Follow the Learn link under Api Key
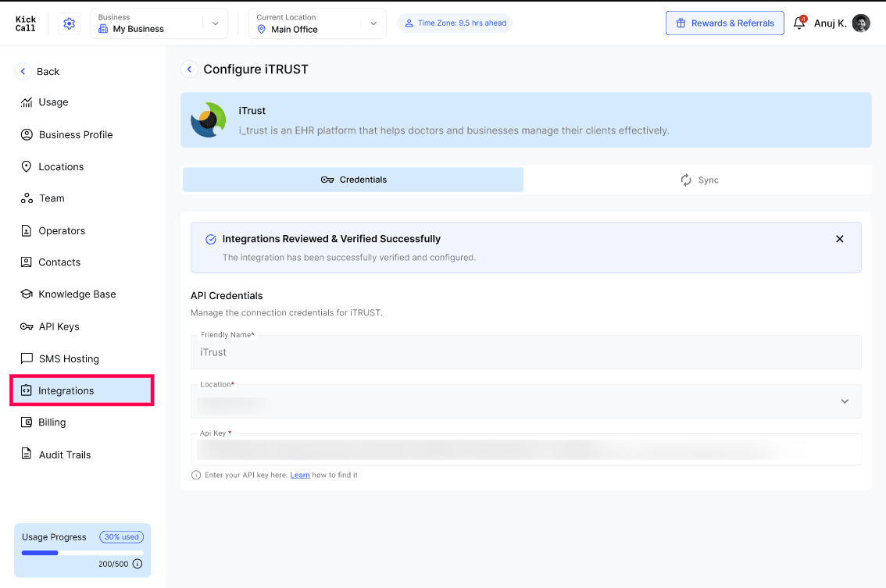This screenshot has height=588, width=886. (x=299, y=475)
